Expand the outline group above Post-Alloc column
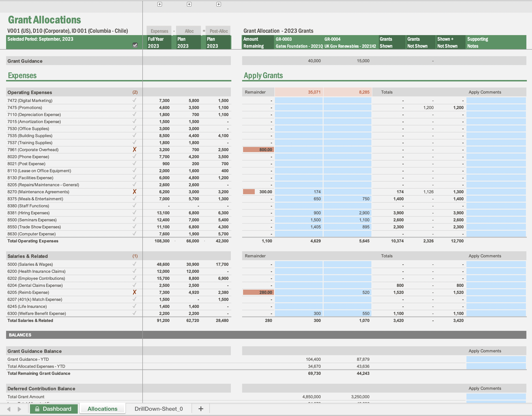This screenshot has width=532, height=416. pyautogui.click(x=218, y=4)
